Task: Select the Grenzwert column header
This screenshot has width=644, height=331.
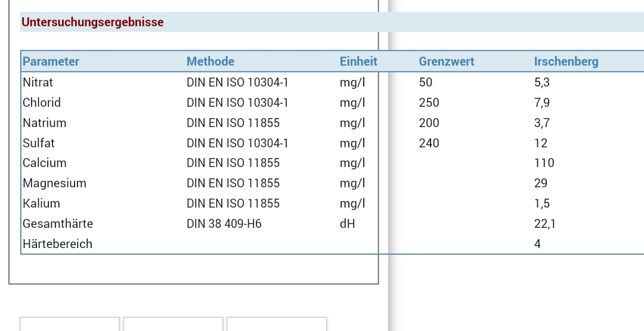Action: click(x=447, y=61)
